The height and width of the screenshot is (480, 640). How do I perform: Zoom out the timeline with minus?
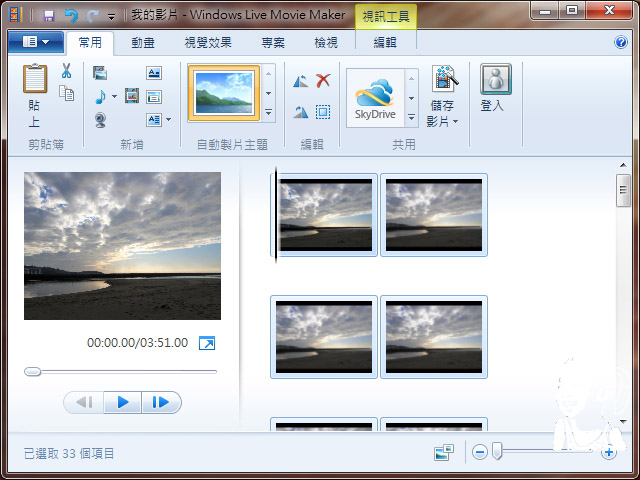(x=480, y=452)
